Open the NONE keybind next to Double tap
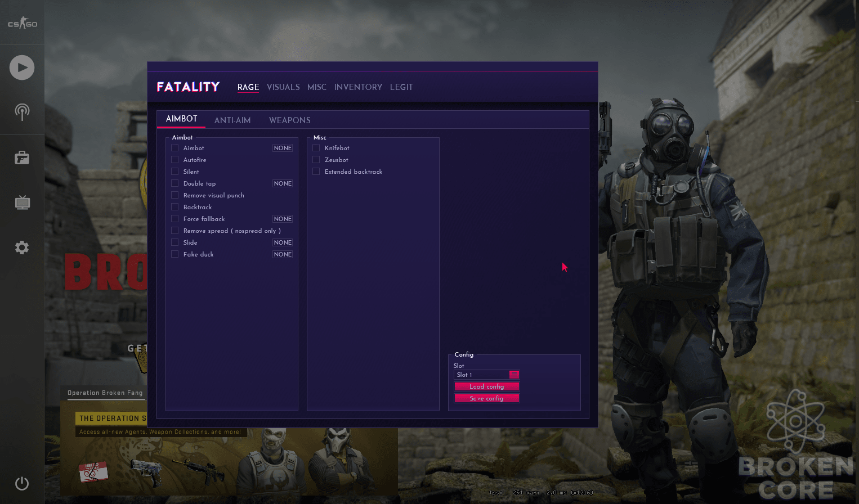This screenshot has width=859, height=504. point(283,183)
